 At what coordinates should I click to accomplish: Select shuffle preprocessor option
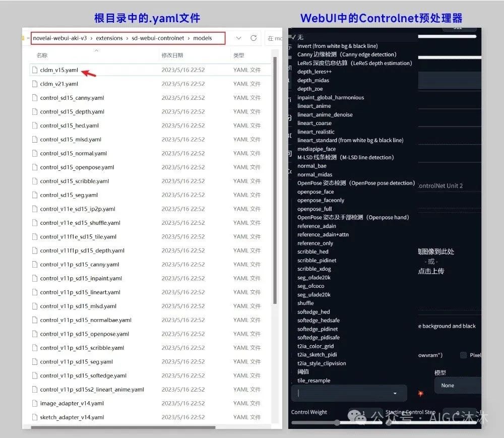(x=305, y=303)
